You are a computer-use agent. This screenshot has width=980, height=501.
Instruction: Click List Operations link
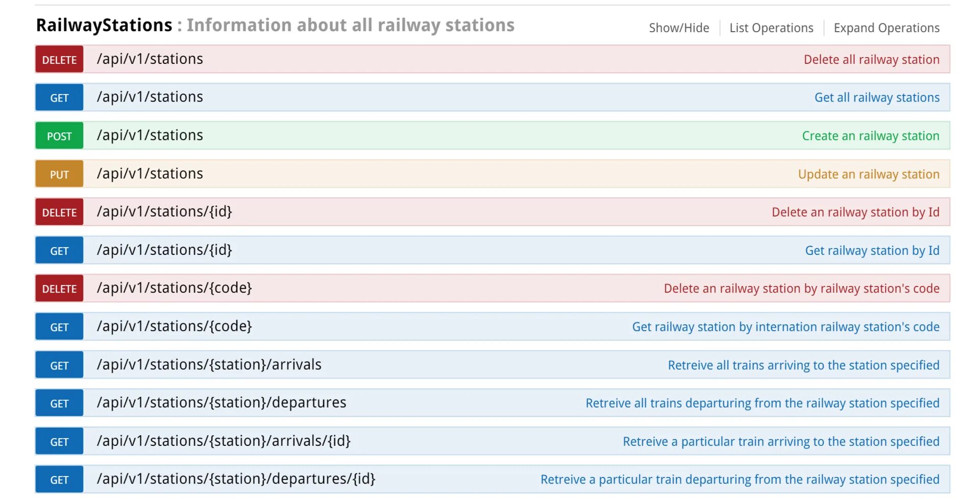[x=771, y=28]
